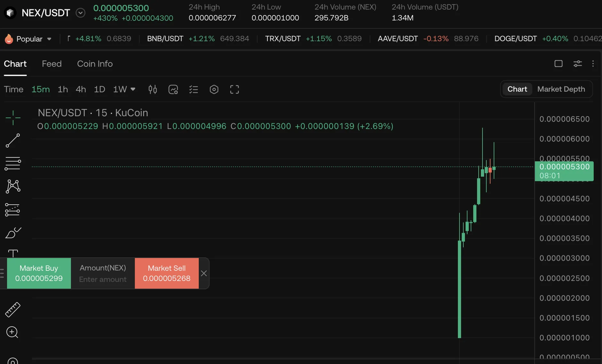The height and width of the screenshot is (364, 602).
Task: Select the 1D timeframe
Action: [x=99, y=89]
